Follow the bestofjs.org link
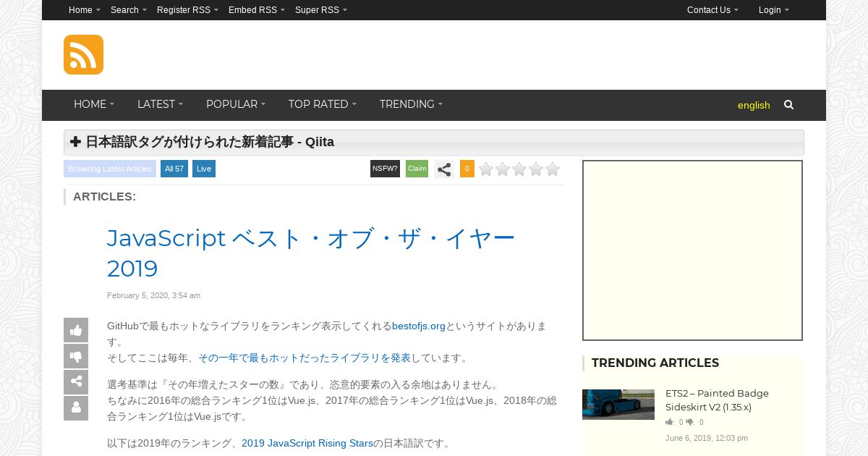 tap(419, 326)
